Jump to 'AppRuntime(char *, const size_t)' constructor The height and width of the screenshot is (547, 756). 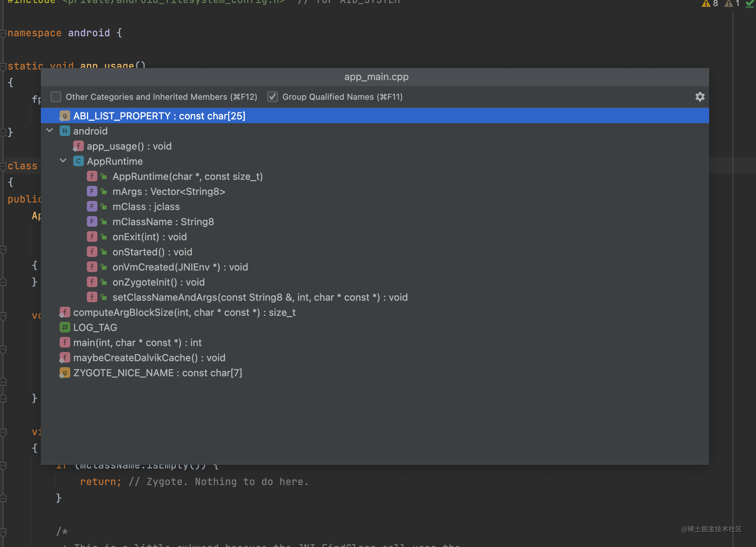coord(375,176)
